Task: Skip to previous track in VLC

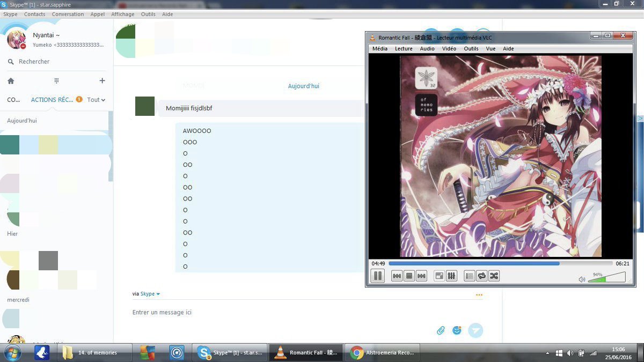Action: [397, 276]
